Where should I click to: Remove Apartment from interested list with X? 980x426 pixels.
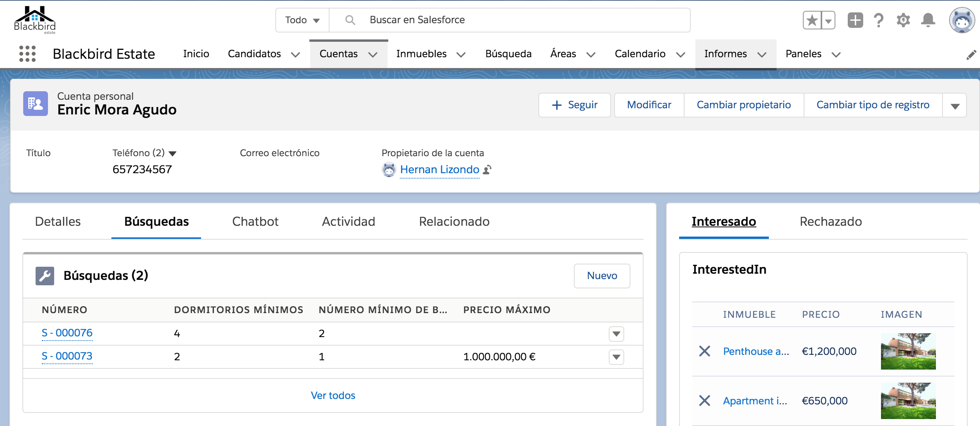tap(705, 400)
